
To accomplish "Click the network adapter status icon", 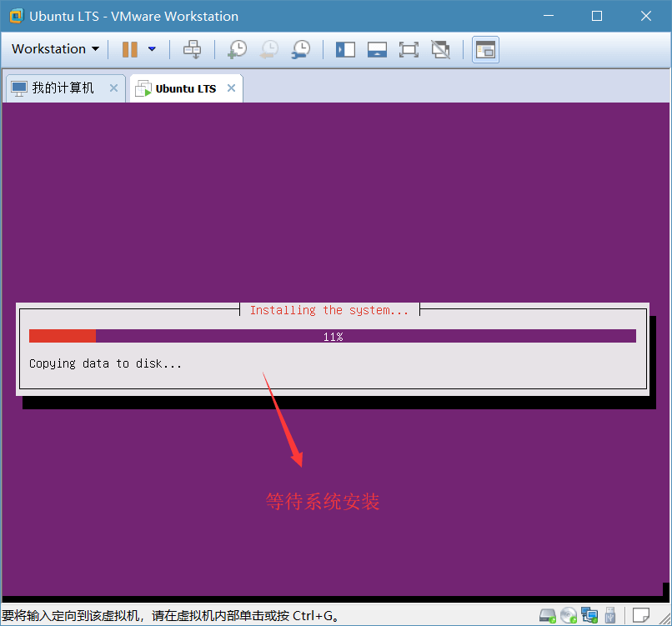I will click(x=589, y=616).
